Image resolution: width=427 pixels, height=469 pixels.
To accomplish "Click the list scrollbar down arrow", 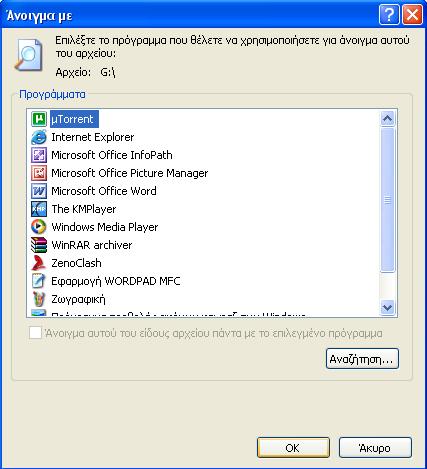I will [387, 307].
